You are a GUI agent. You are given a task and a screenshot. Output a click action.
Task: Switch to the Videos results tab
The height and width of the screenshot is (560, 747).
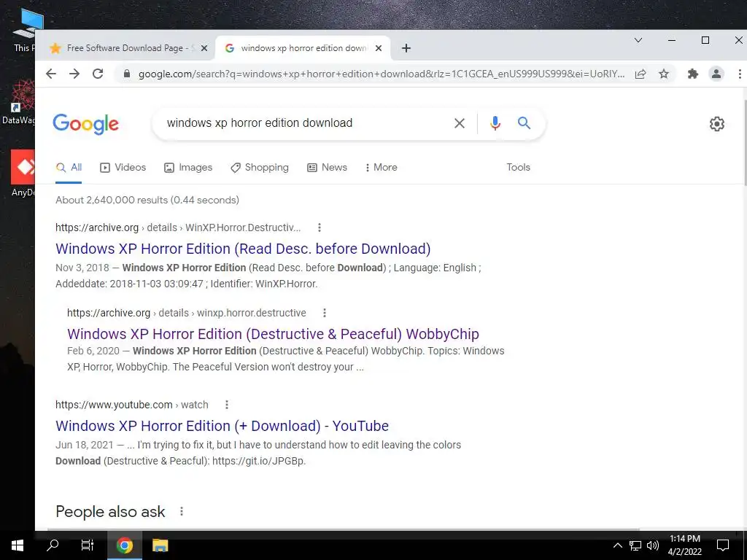point(123,168)
